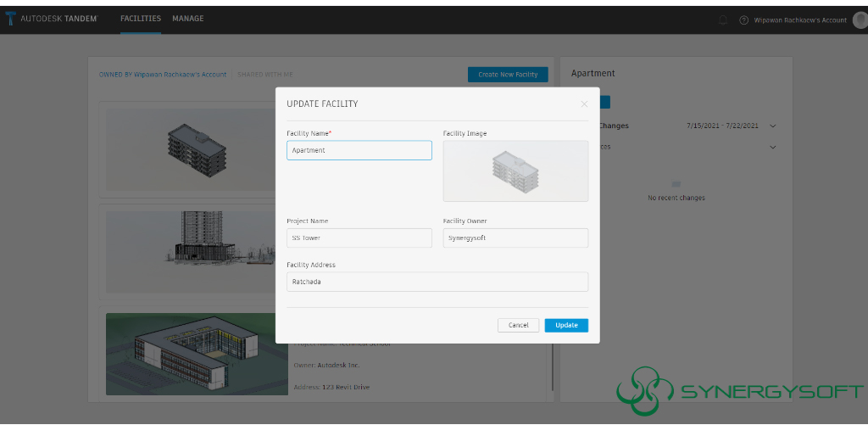
Task: Expand the date range 7/15/2021 chevron
Action: [x=773, y=126]
